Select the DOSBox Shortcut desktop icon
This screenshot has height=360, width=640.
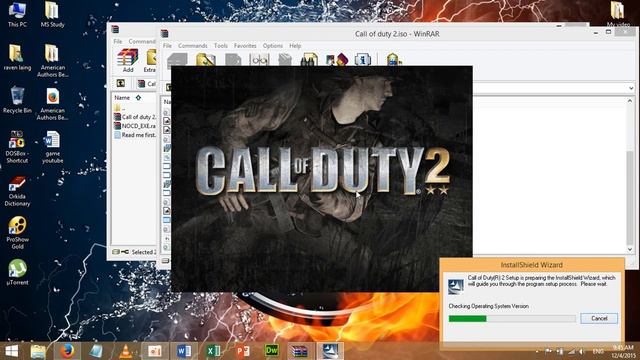[x=17, y=147]
